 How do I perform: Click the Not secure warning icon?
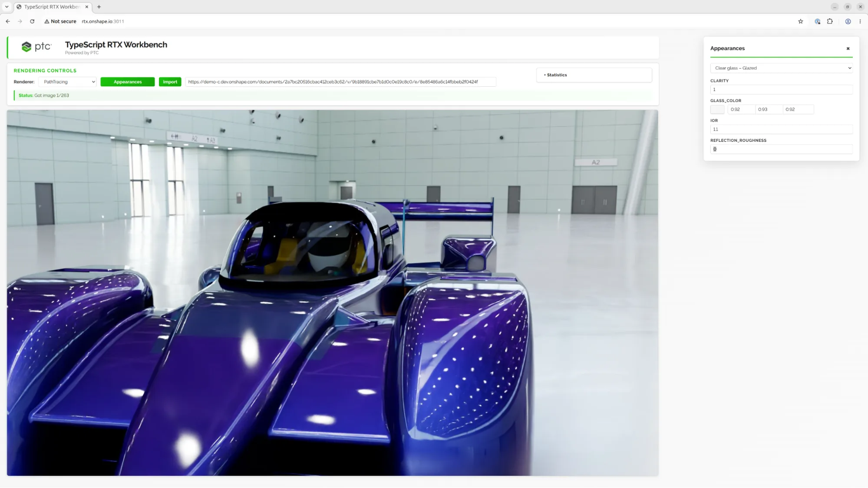coord(46,21)
